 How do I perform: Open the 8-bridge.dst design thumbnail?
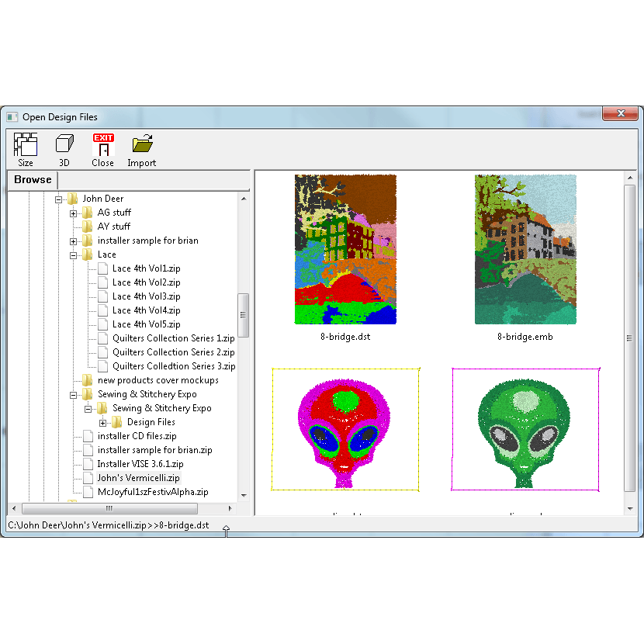click(x=346, y=250)
